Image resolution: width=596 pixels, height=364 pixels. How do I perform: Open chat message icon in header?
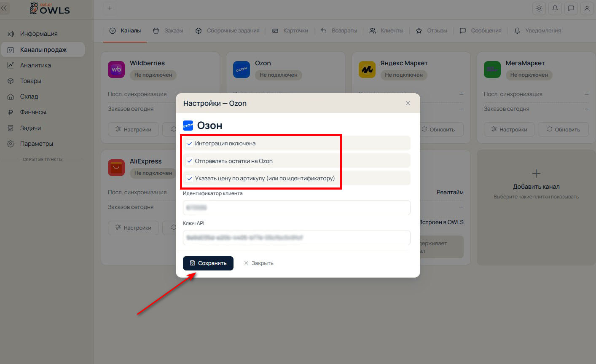571,8
